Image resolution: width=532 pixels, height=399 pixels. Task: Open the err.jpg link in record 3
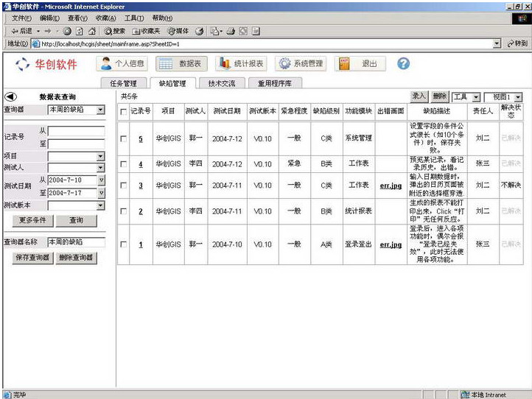click(x=391, y=186)
